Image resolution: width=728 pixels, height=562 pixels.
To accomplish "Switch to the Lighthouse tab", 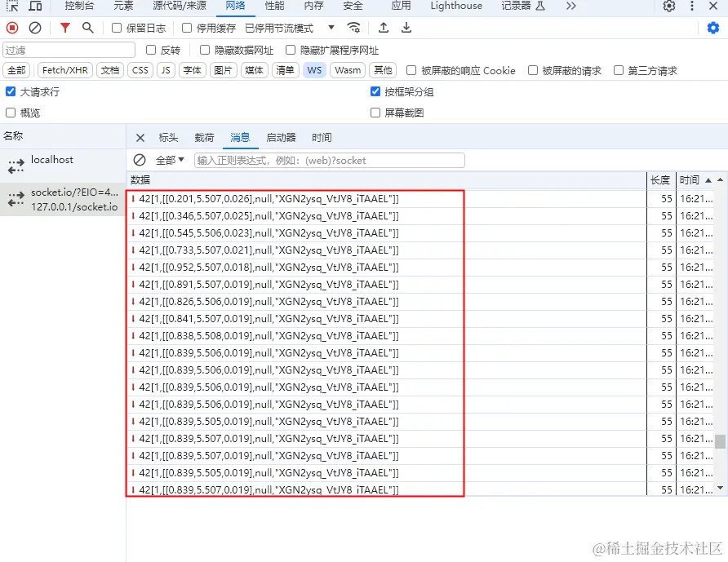I will (456, 6).
